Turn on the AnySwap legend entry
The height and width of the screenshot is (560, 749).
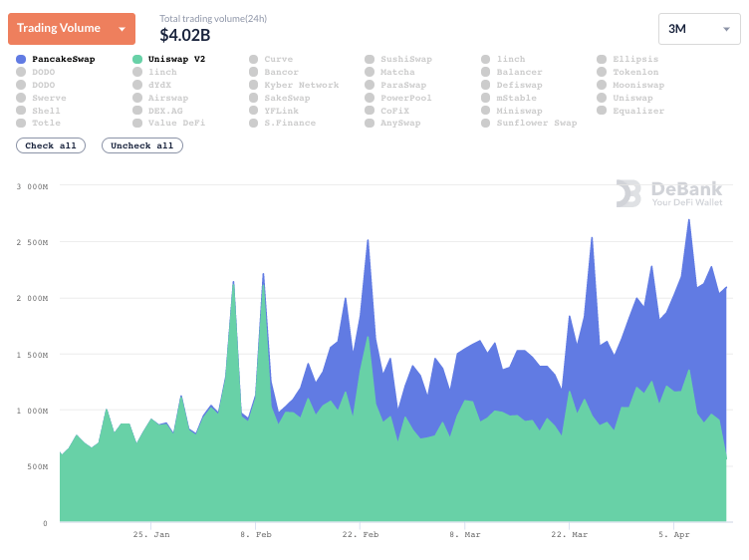(392, 124)
